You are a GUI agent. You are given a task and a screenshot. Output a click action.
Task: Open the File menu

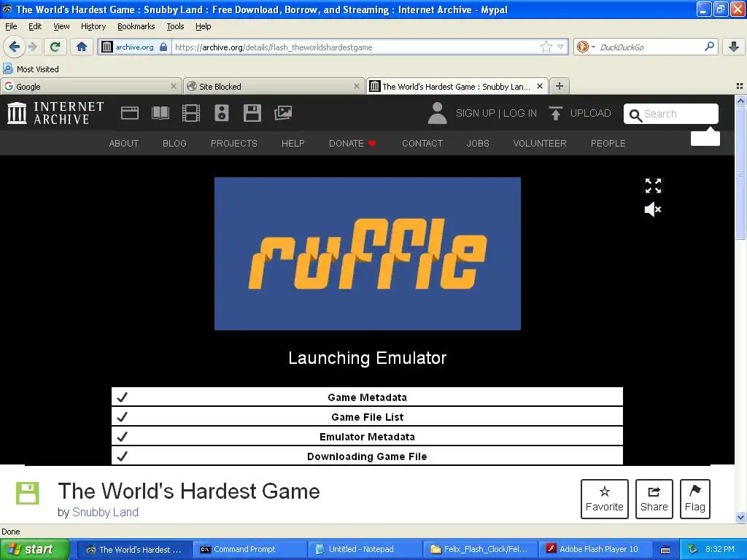11,26
